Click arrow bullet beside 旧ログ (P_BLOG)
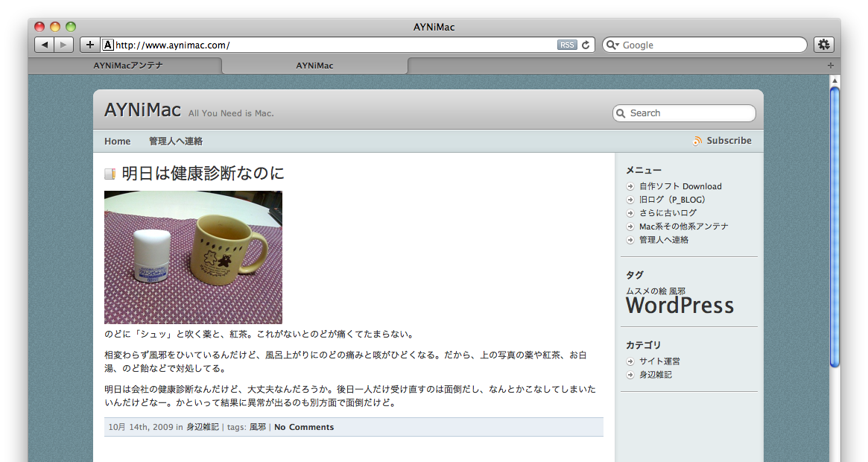Viewport: 868px width, 462px height. (630, 200)
